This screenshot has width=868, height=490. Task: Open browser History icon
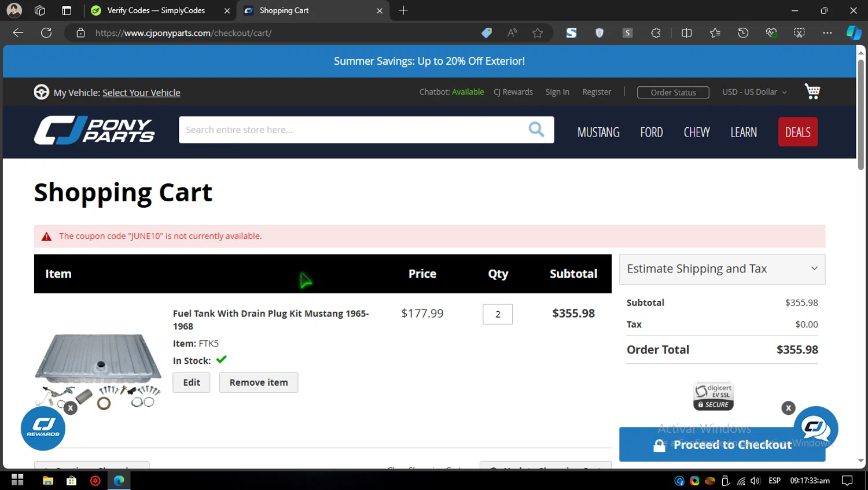[743, 33]
